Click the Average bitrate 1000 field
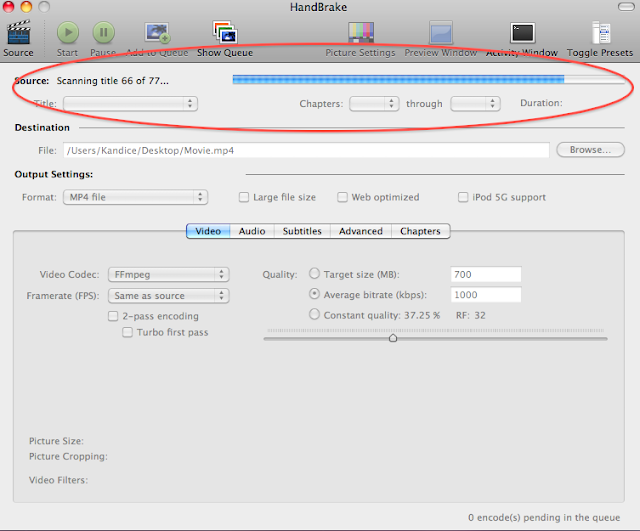Image resolution: width=640 pixels, height=531 pixels. (486, 295)
